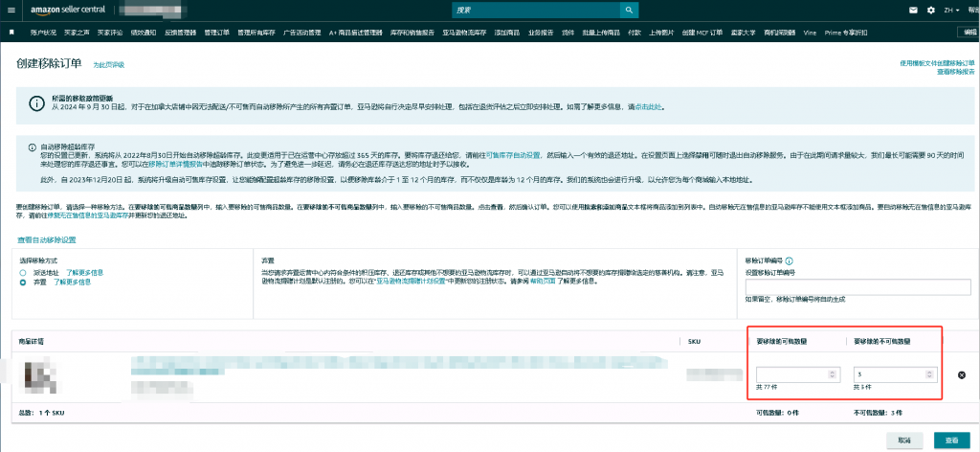980x452 pixels.
Task: Open 可售库存自动设置 link
Action: click(x=513, y=154)
